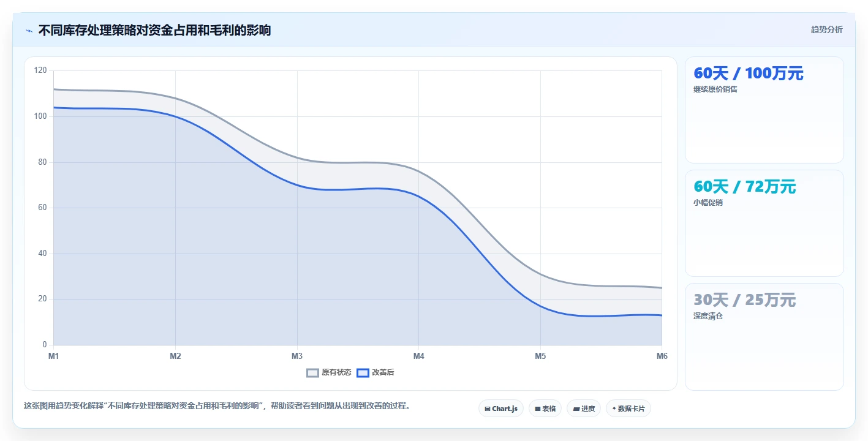
Task: Click the blue 改善后 legend swatch
Action: point(363,372)
